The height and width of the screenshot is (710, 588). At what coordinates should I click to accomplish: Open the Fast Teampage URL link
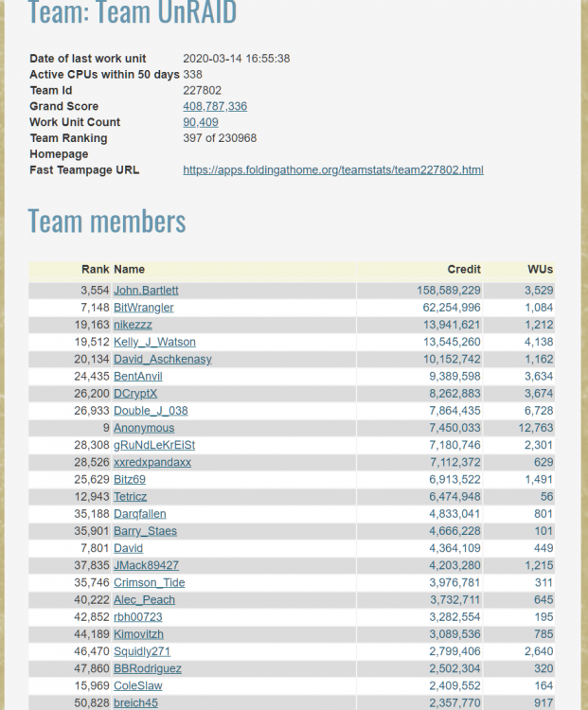coord(333,169)
